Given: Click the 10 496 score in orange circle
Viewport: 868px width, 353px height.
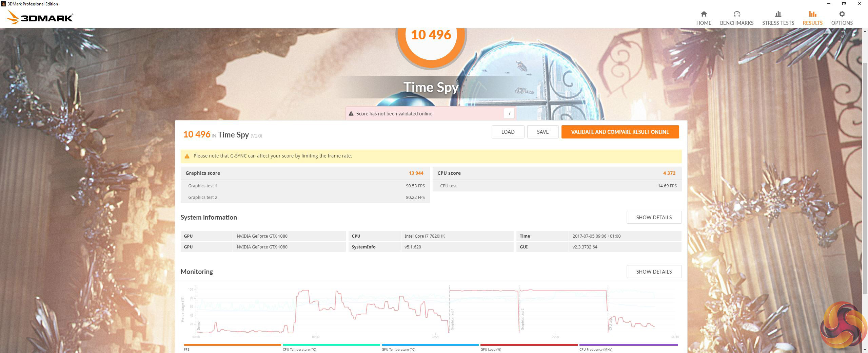Looking at the screenshot, I should [431, 35].
